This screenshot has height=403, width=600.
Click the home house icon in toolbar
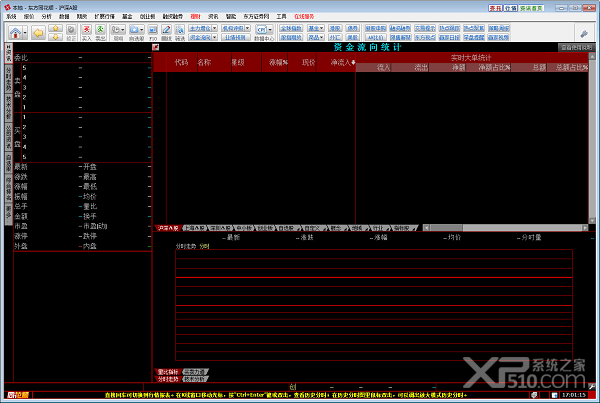click(x=15, y=33)
